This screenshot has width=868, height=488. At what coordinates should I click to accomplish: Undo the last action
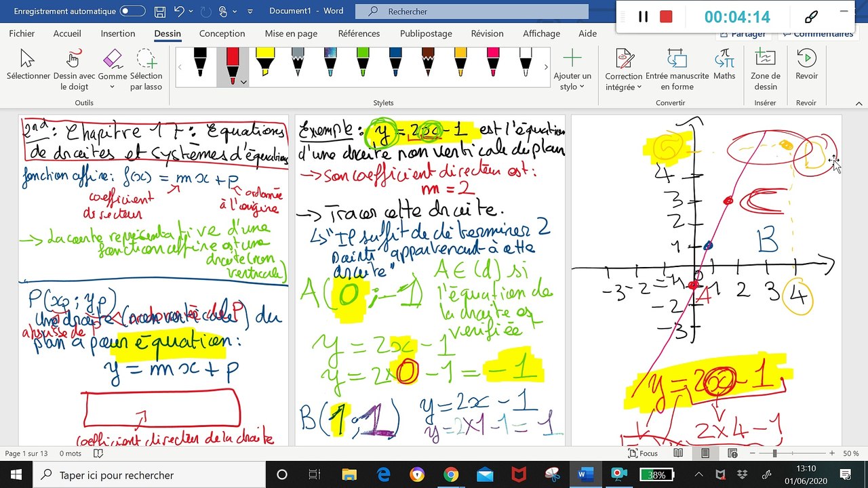179,12
